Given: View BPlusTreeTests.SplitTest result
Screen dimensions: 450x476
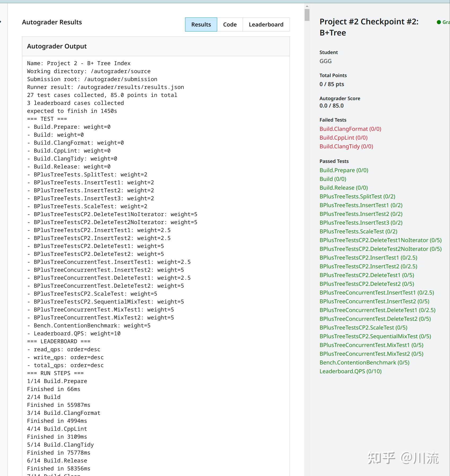Looking at the screenshot, I should (357, 197).
